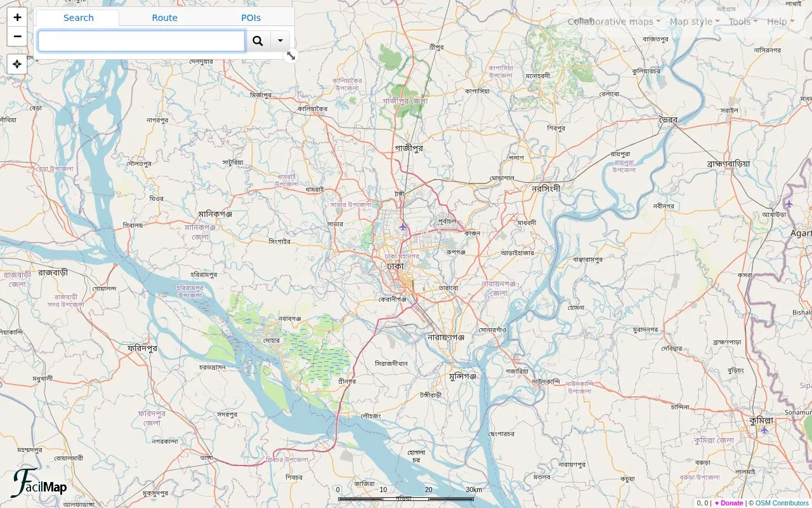
Task: Open the Tools dropdown
Action: coord(743,22)
